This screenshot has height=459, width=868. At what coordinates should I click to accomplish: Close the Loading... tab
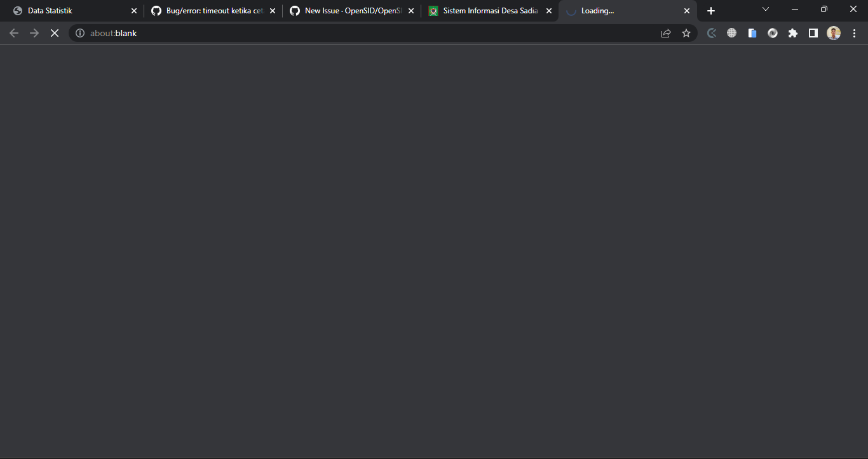[x=687, y=11]
